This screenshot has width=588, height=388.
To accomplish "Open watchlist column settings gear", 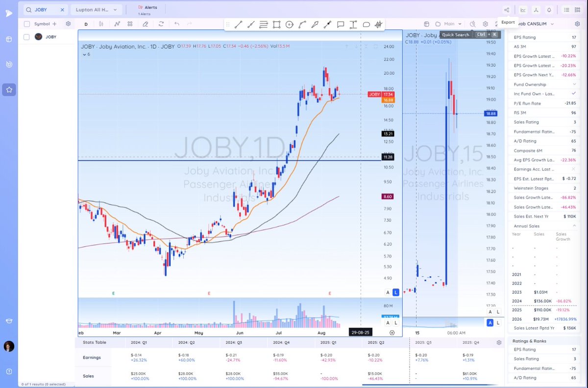I will [68, 24].
